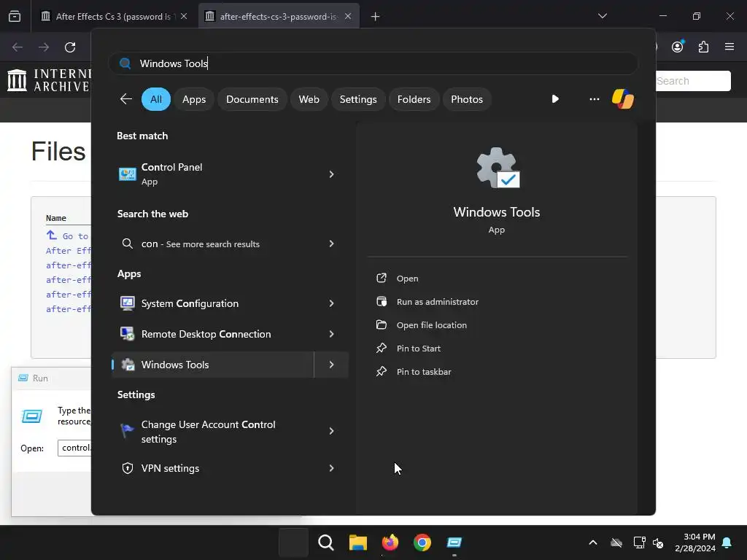Viewport: 747px width, 560px height.
Task: Open the browser hamburger menu
Action: pos(729,47)
